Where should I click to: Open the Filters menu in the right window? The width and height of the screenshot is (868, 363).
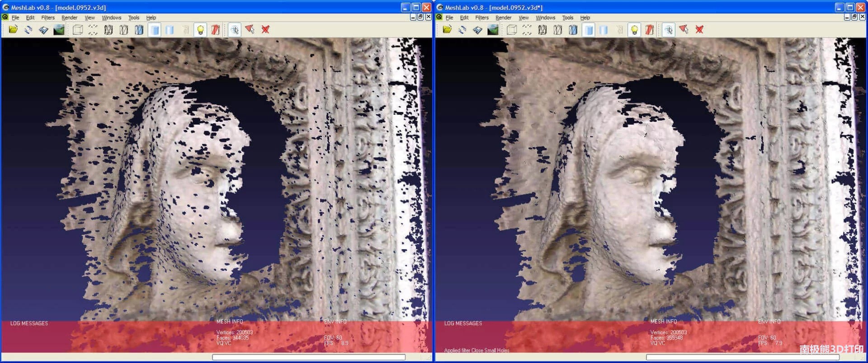[481, 18]
